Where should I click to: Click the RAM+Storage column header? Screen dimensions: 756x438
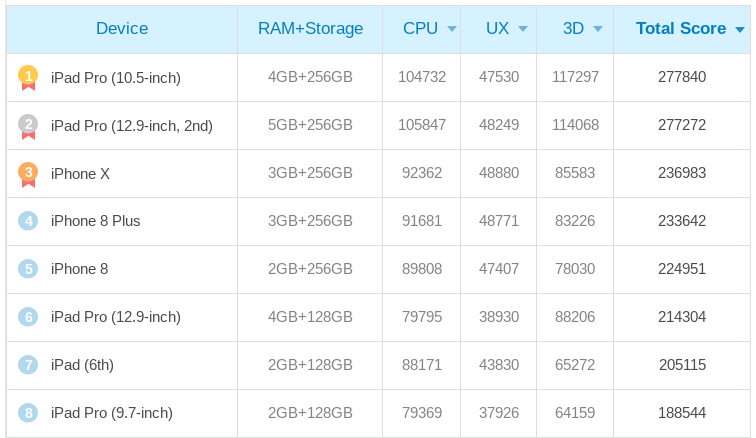coord(310,28)
